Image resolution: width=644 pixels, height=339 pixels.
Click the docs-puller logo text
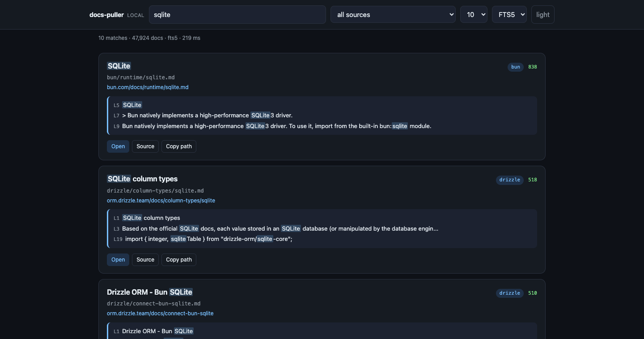[x=106, y=15]
